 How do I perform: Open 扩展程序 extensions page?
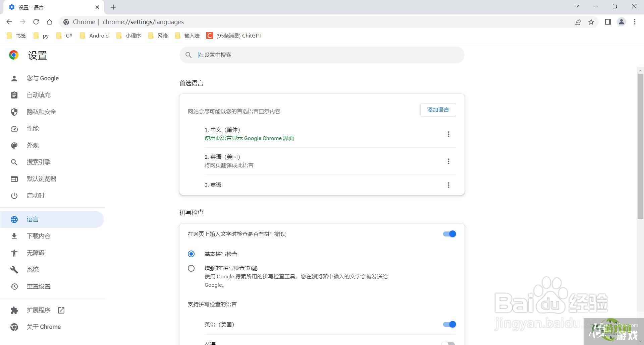coord(52,310)
